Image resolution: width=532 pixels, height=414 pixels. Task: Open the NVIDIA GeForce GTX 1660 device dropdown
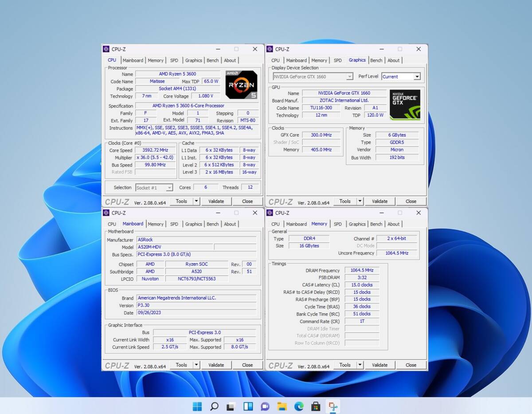pyautogui.click(x=349, y=77)
